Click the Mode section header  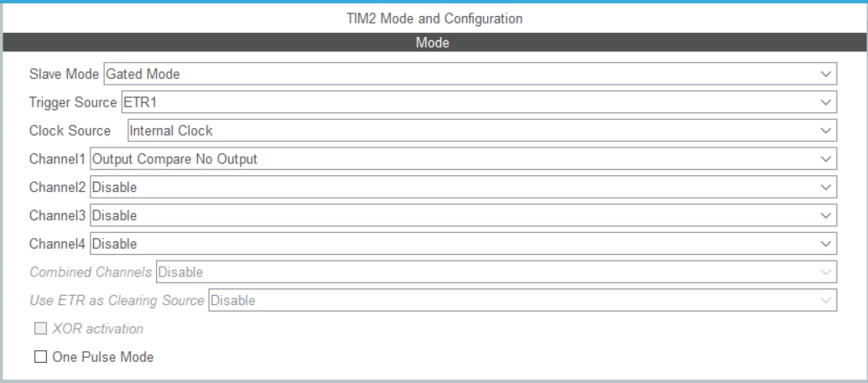click(x=433, y=43)
